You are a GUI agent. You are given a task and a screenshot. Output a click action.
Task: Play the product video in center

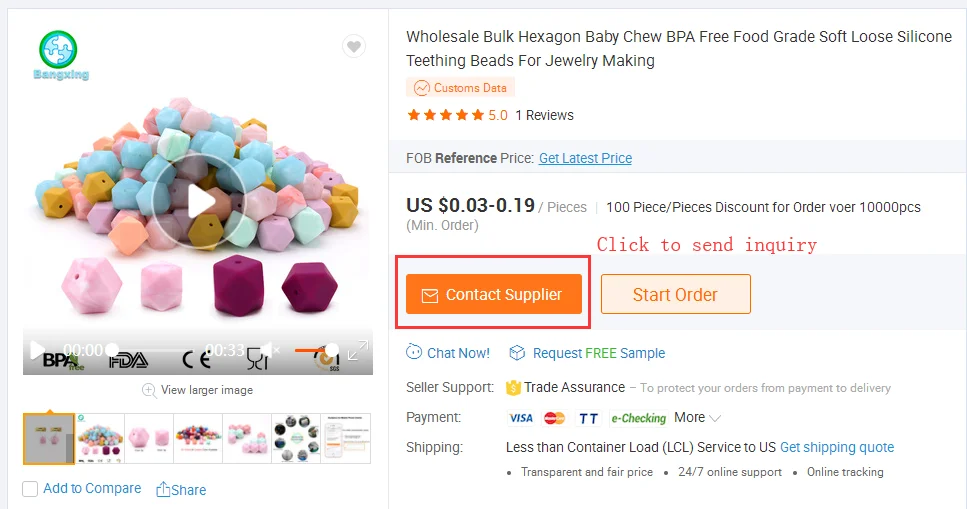[198, 202]
